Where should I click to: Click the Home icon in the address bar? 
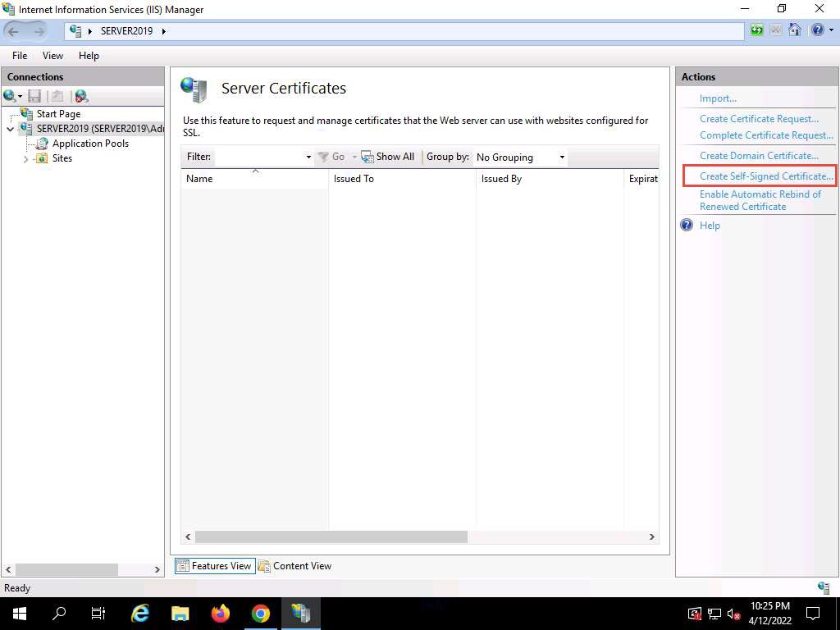(x=794, y=30)
